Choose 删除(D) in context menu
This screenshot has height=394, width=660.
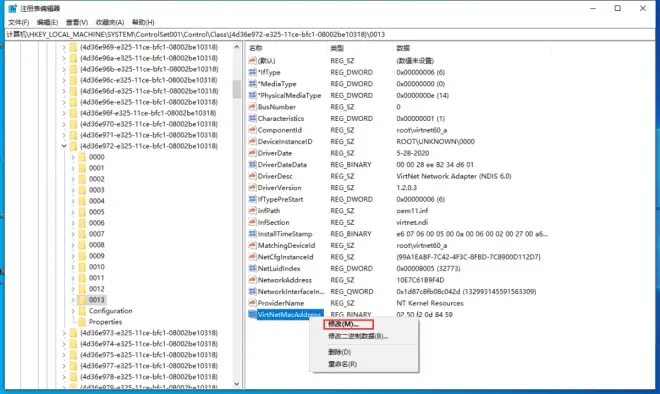pyautogui.click(x=339, y=352)
